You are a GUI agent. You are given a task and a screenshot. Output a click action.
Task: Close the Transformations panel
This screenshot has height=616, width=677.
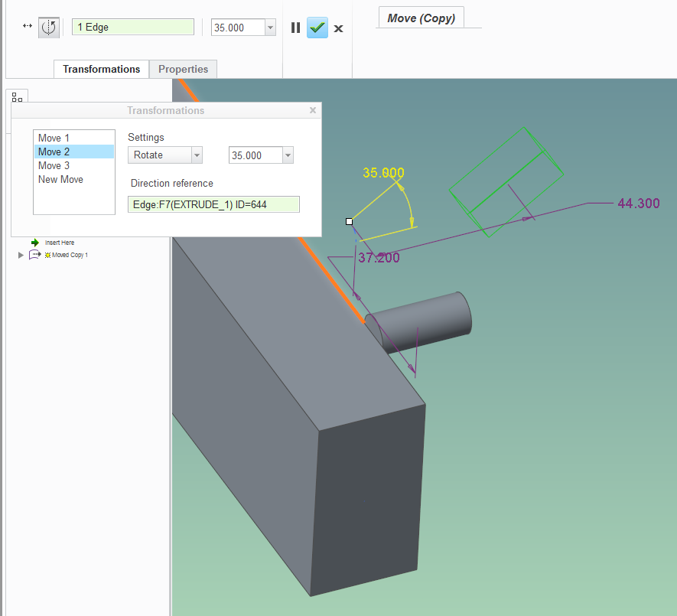tap(312, 110)
